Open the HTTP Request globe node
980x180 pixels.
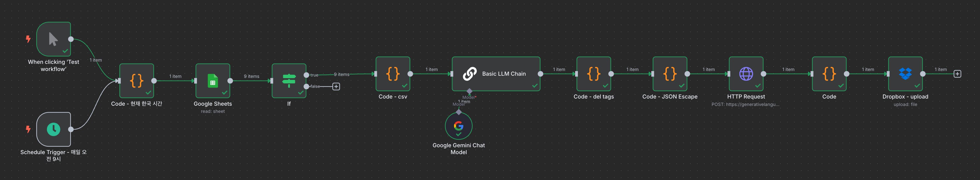[746, 74]
